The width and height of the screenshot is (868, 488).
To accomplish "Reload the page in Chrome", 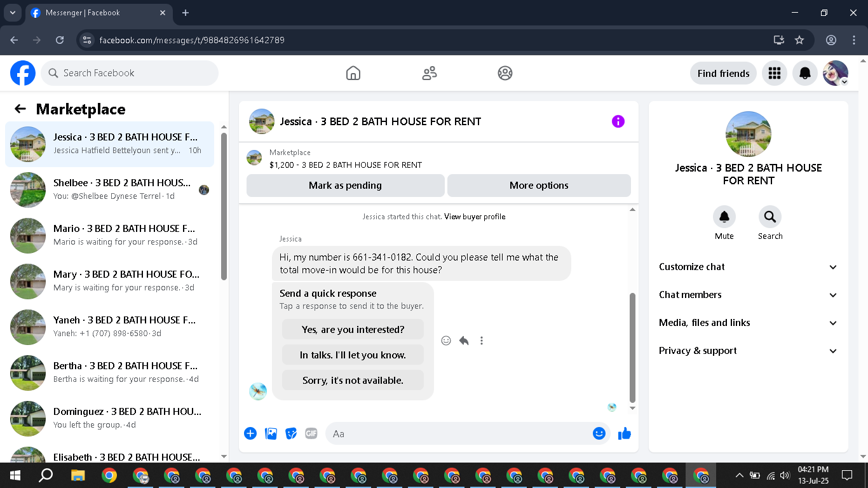I will coord(60,40).
